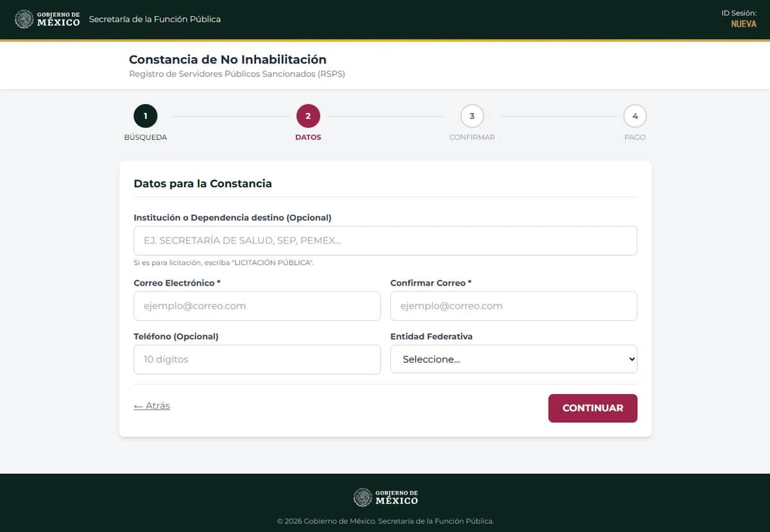Click the Correo Electrónico field label
770x532 pixels.
pos(177,283)
